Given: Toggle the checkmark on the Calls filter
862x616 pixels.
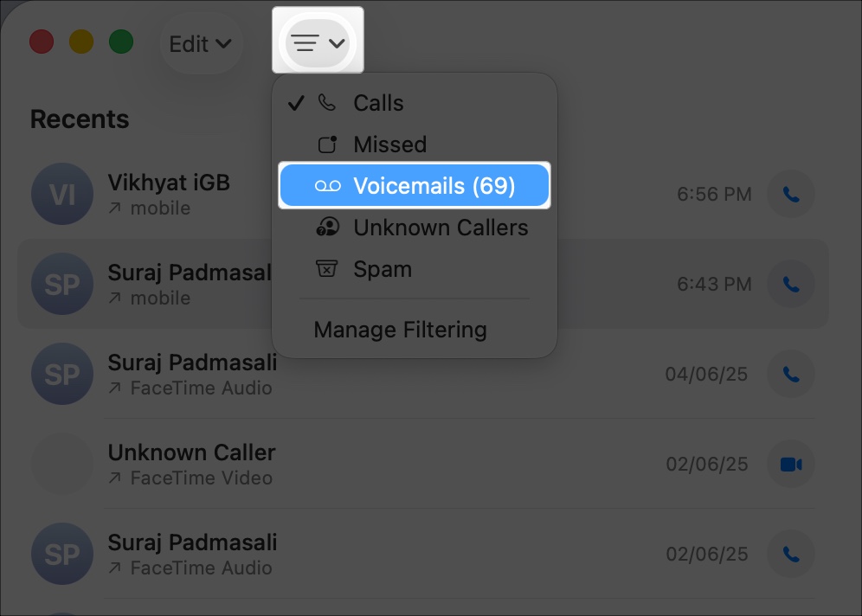Looking at the screenshot, I should pyautogui.click(x=296, y=102).
